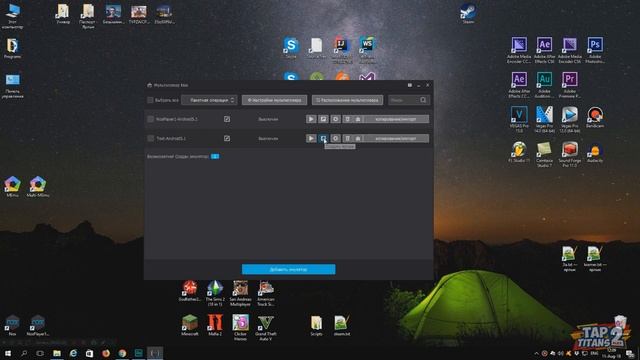Select the Skype desktop shortcut
Screen dimensions: 640x360
pyautogui.click(x=291, y=47)
